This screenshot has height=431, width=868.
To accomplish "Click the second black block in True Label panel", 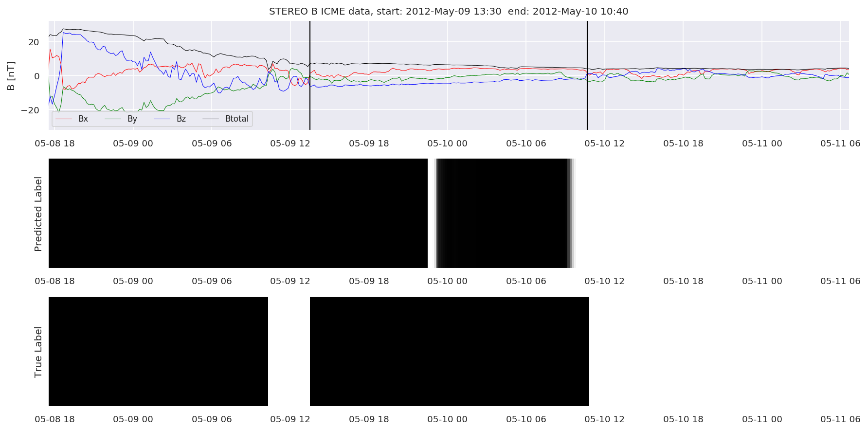I will coord(450,351).
